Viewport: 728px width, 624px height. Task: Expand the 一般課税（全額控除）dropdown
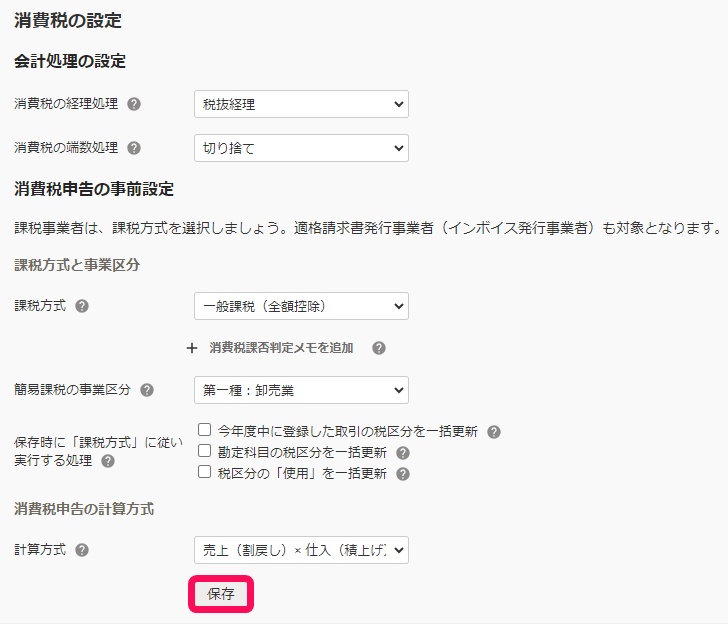[301, 306]
